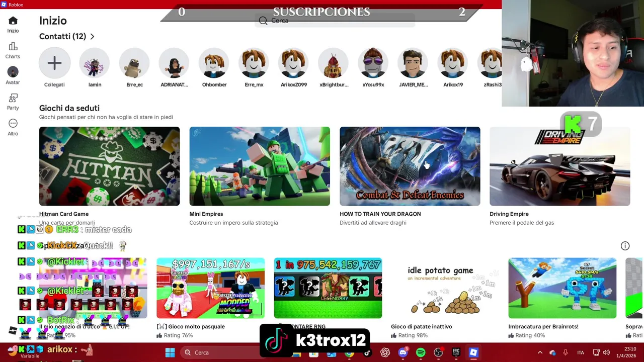
Task: Click Driving Empire title text
Action: point(509,214)
